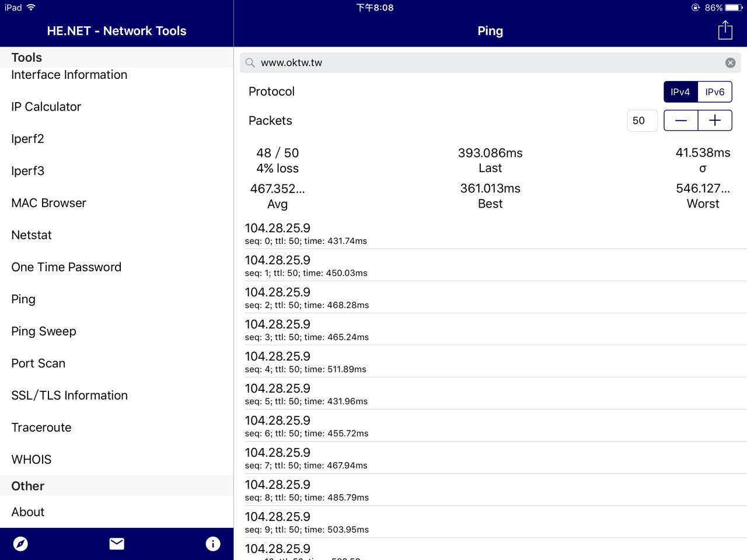
Task: Select Ping in the tools list
Action: [x=117, y=299]
